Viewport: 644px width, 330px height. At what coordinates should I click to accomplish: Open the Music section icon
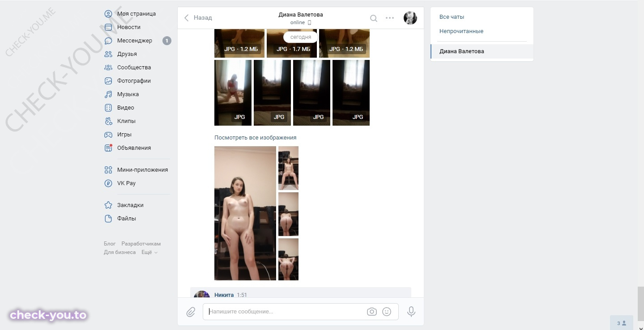pyautogui.click(x=108, y=94)
